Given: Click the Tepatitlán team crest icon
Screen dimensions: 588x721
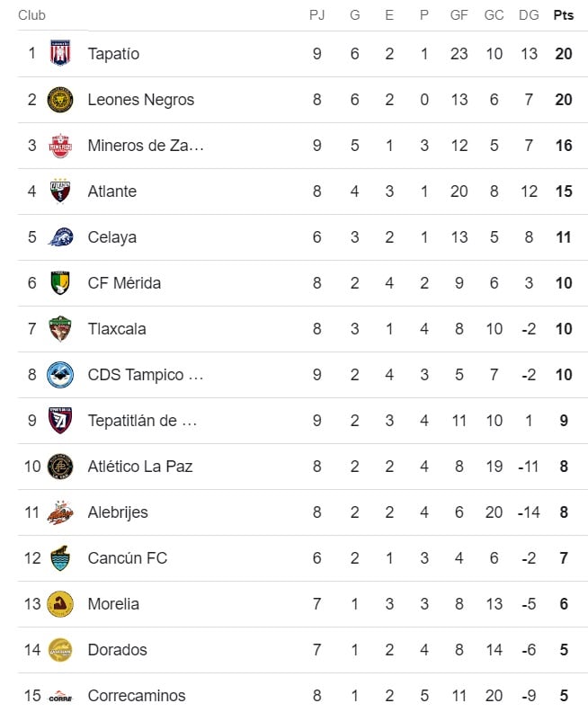Looking at the screenshot, I should tap(60, 421).
